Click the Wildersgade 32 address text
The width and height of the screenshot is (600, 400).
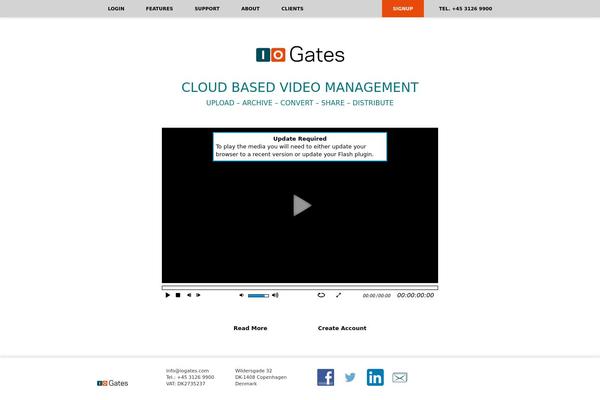click(x=254, y=371)
